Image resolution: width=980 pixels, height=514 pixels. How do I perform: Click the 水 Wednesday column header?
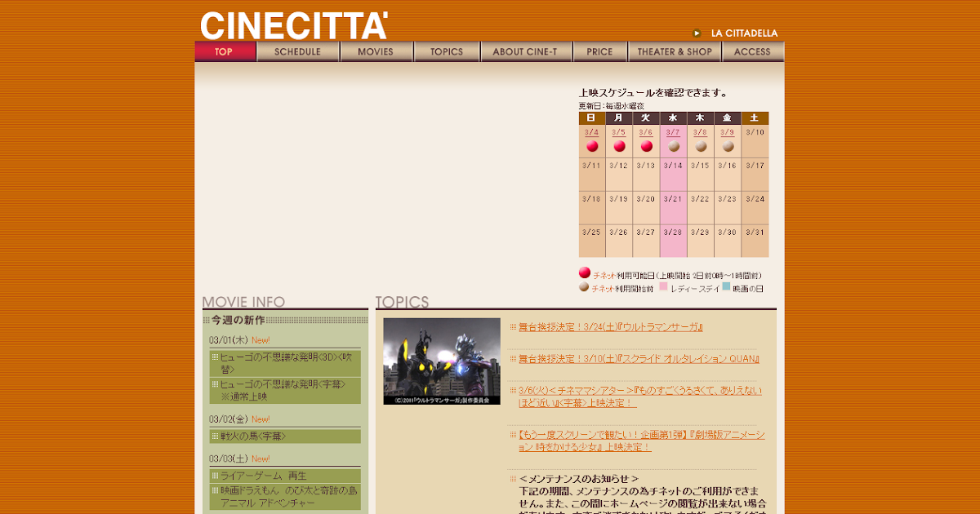tap(673, 118)
